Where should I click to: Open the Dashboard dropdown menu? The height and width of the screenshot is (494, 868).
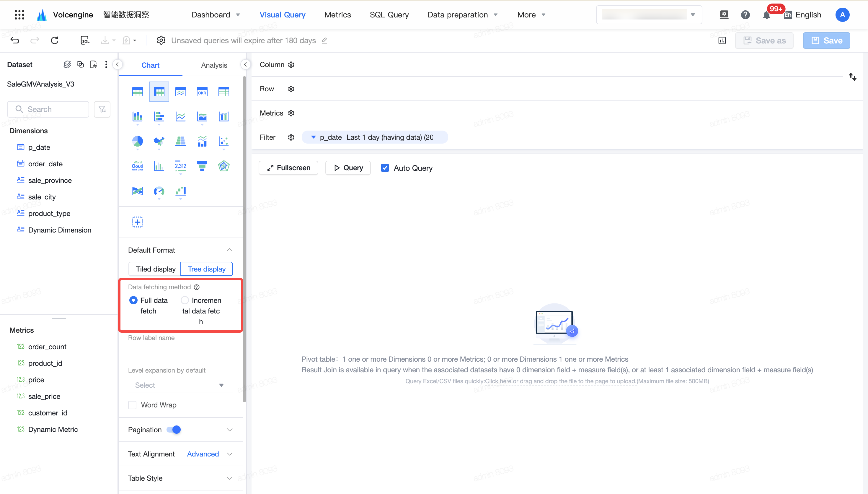(216, 15)
